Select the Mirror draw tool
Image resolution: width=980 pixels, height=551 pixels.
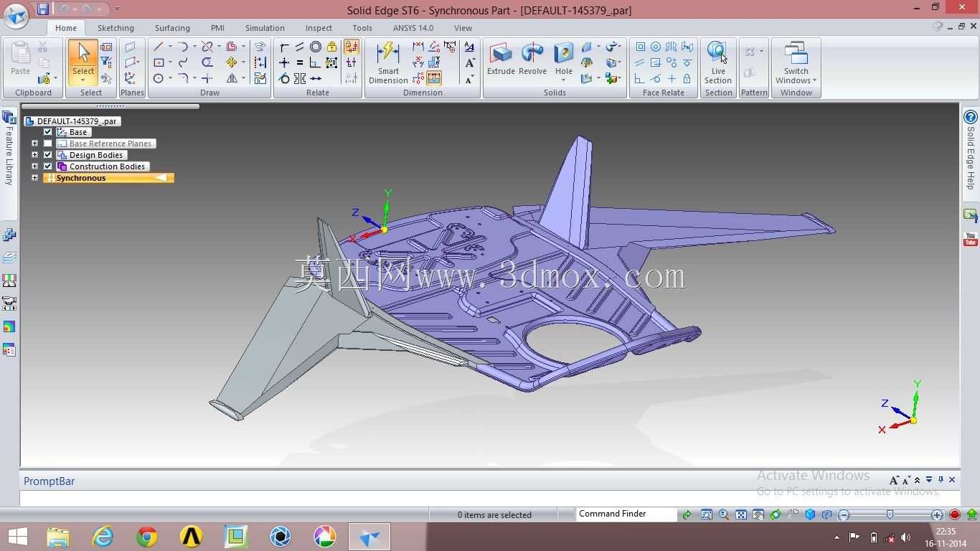coord(232,78)
